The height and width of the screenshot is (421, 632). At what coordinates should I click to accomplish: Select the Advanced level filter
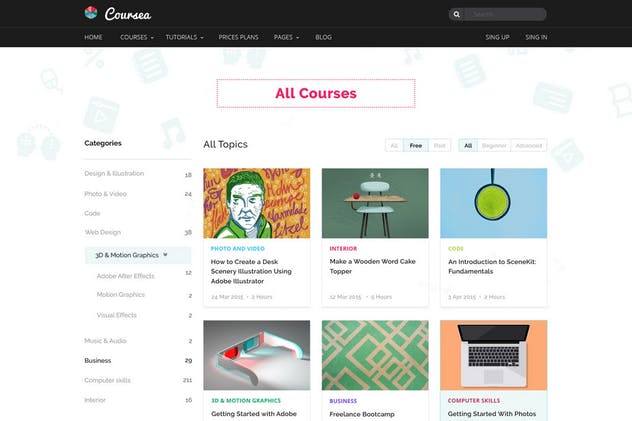[529, 145]
